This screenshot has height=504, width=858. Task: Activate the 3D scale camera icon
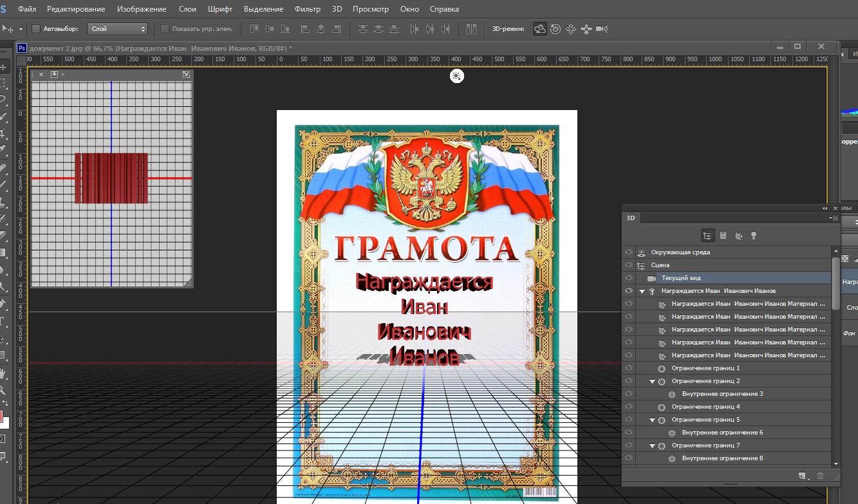602,29
